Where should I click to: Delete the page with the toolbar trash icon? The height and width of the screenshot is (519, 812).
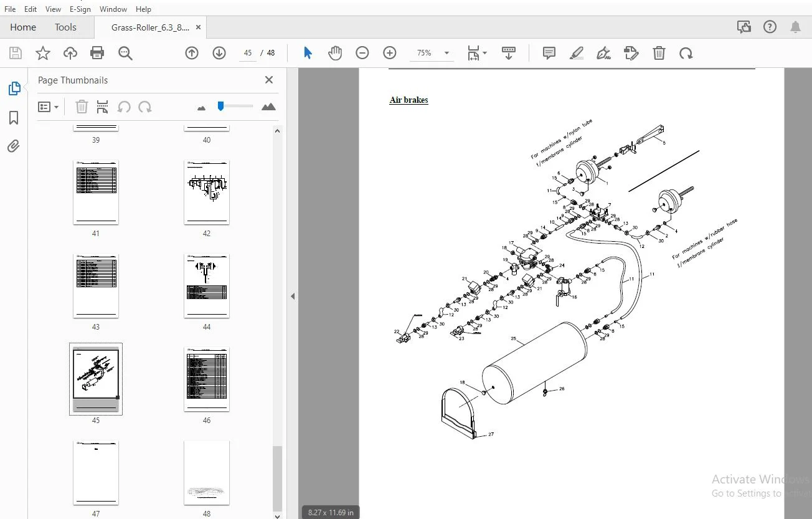659,54
